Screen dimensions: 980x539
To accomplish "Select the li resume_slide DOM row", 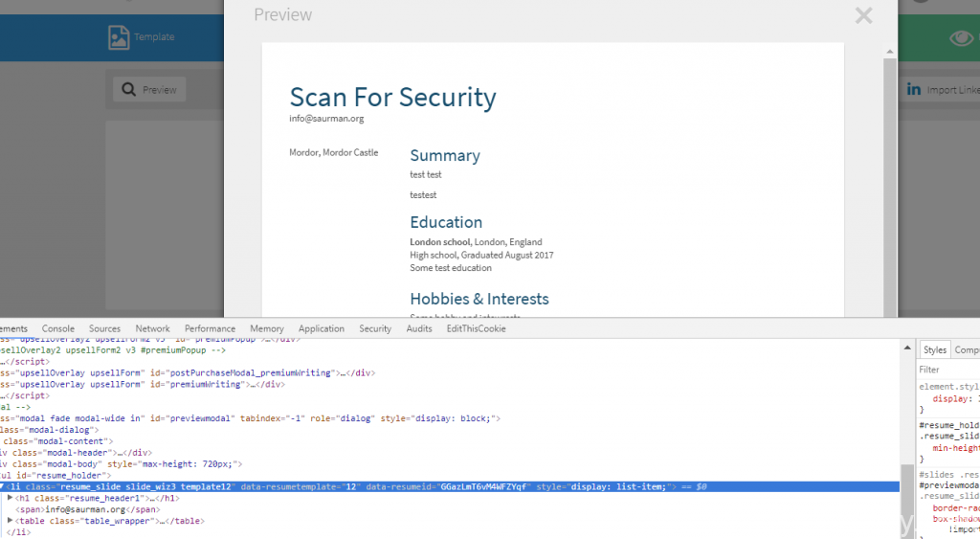I will point(450,486).
